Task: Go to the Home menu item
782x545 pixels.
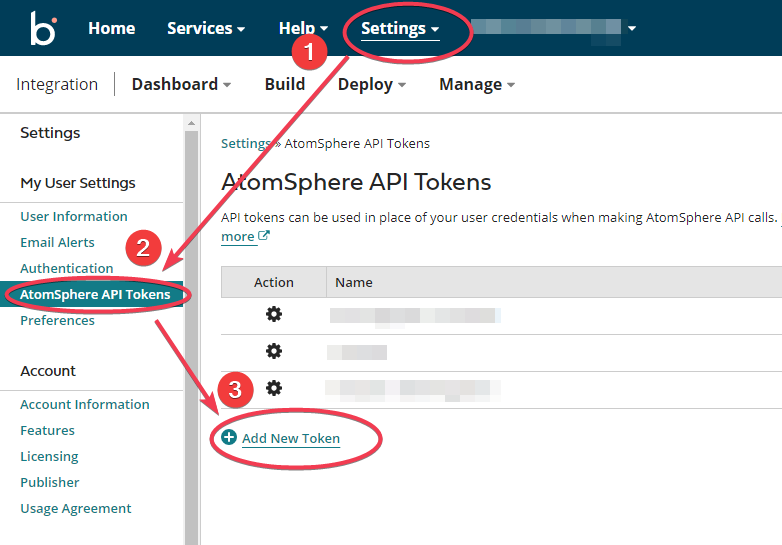Action: point(112,29)
